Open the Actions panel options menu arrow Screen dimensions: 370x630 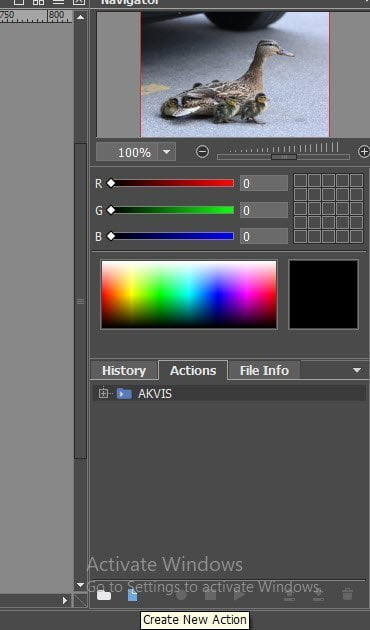(357, 370)
